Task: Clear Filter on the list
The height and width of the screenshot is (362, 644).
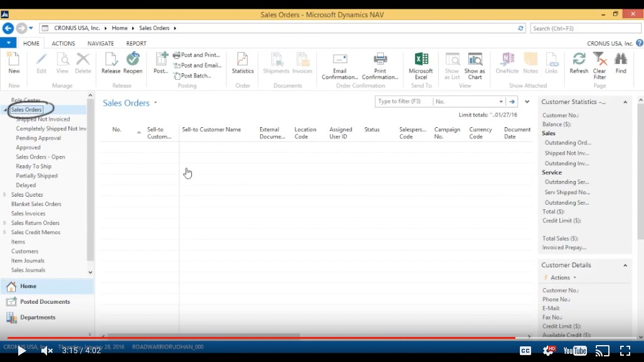Action: [599, 66]
